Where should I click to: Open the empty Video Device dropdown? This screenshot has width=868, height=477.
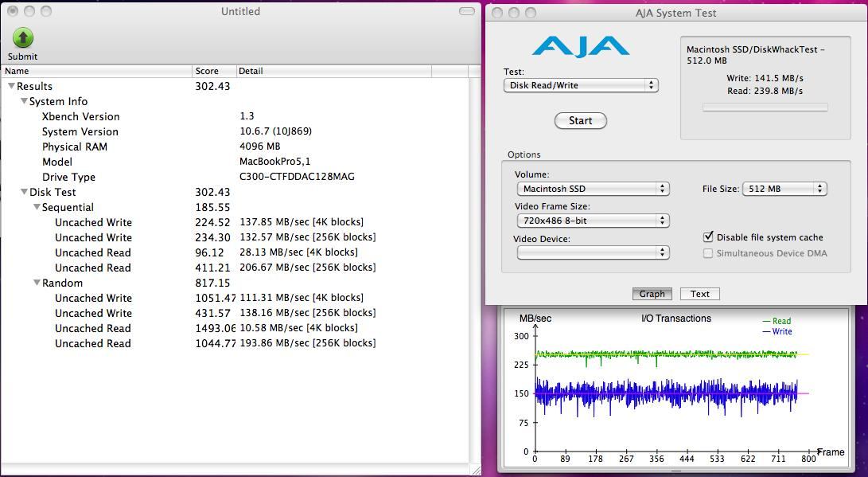tap(593, 252)
